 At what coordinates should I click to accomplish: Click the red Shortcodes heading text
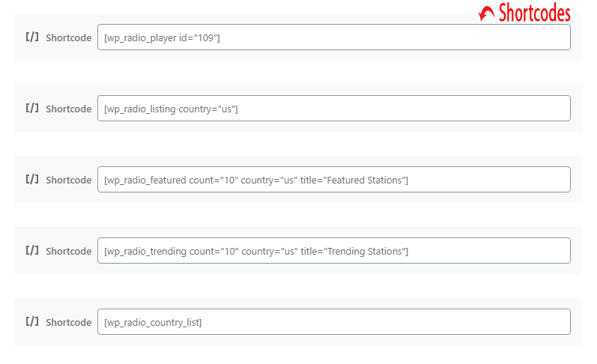pyautogui.click(x=534, y=13)
